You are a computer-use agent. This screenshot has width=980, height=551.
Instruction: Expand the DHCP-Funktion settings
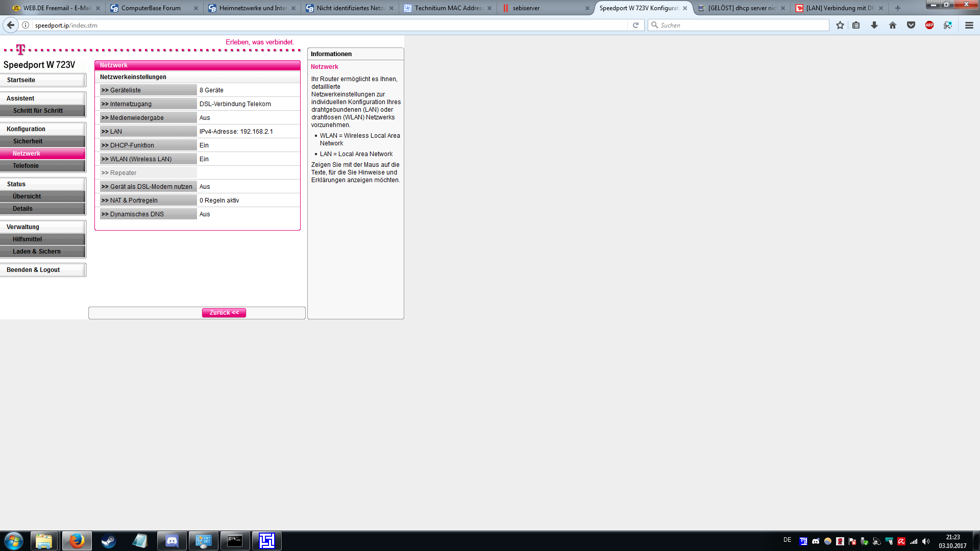148,145
